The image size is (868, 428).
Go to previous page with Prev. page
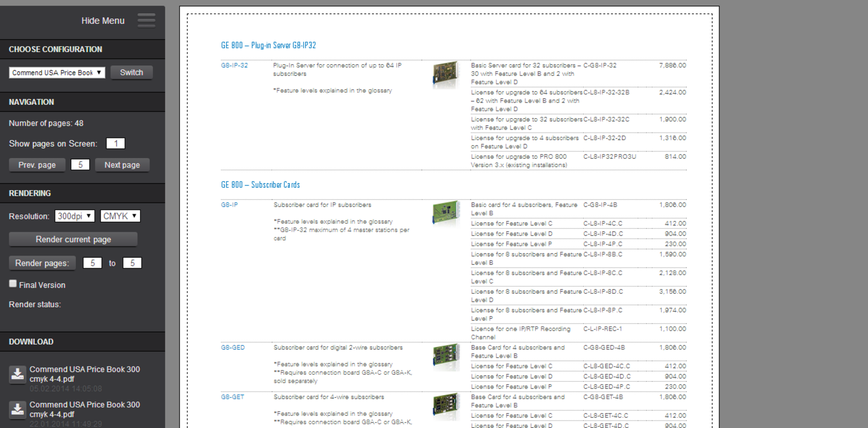37,165
